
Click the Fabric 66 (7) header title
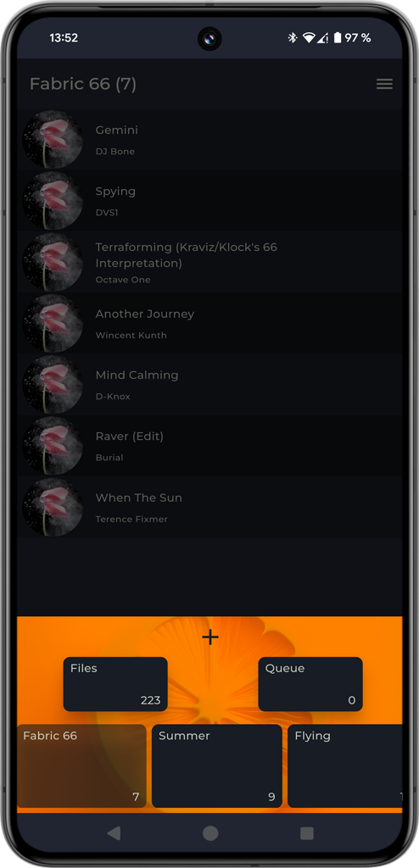tap(83, 84)
